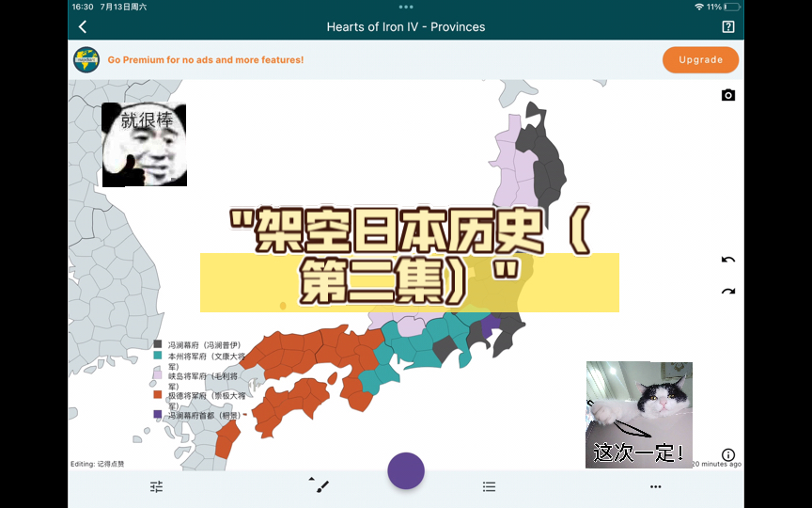The height and width of the screenshot is (508, 812).
Task: Tap the Editing: 记得点赞 status text
Action: coord(98,464)
